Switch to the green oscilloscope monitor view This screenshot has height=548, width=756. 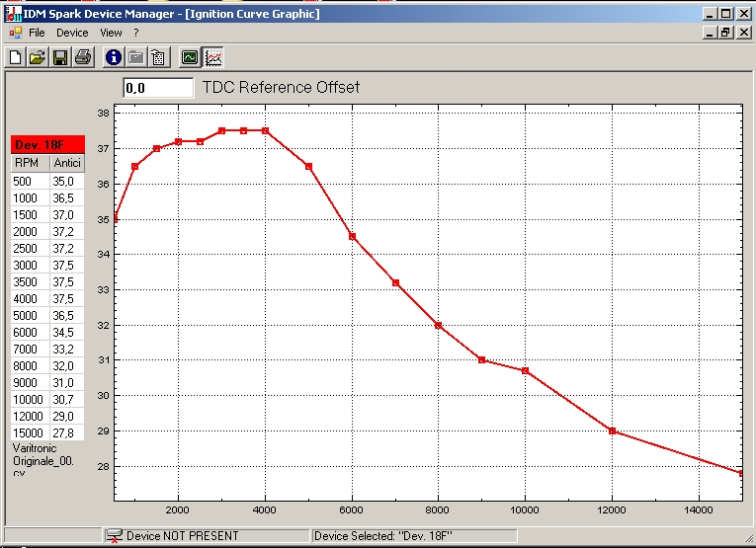coord(190,57)
